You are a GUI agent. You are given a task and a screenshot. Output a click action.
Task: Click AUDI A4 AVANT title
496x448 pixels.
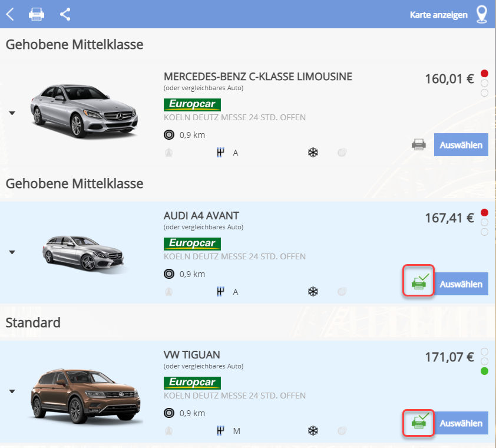[x=201, y=216]
